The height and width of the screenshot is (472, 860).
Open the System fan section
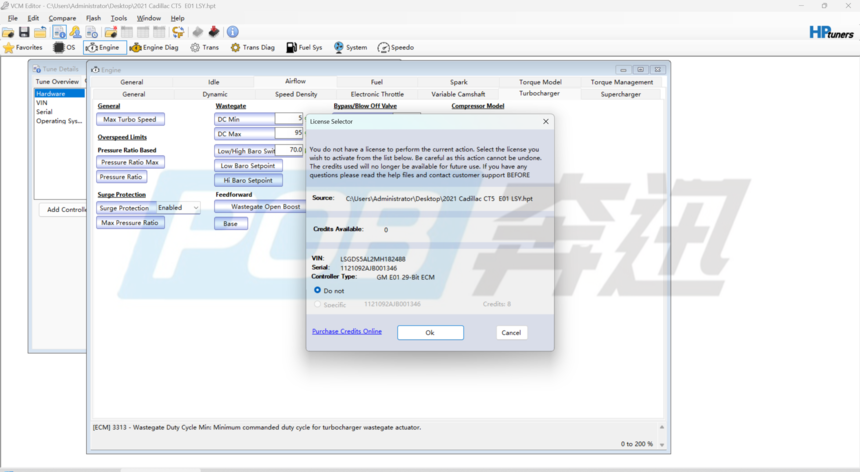(x=350, y=48)
